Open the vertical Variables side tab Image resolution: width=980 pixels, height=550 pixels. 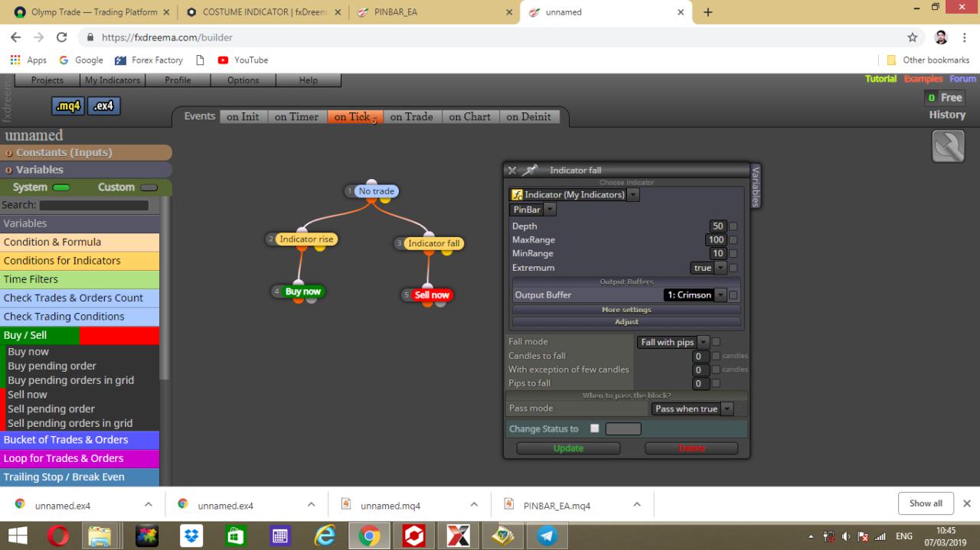coord(756,186)
